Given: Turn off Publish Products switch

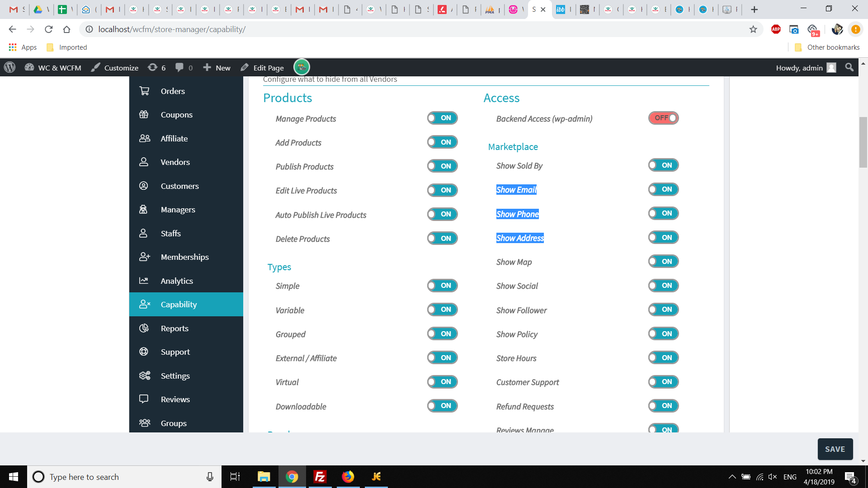Looking at the screenshot, I should (442, 166).
